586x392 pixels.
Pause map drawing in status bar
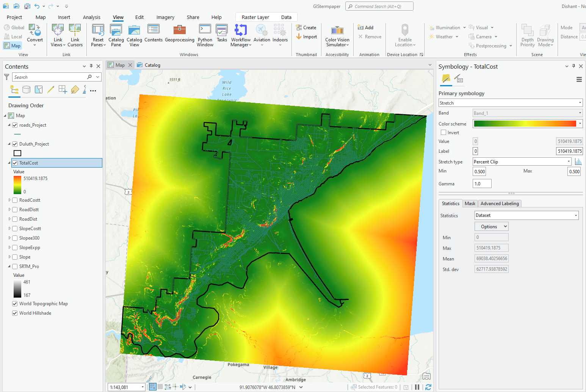point(417,387)
